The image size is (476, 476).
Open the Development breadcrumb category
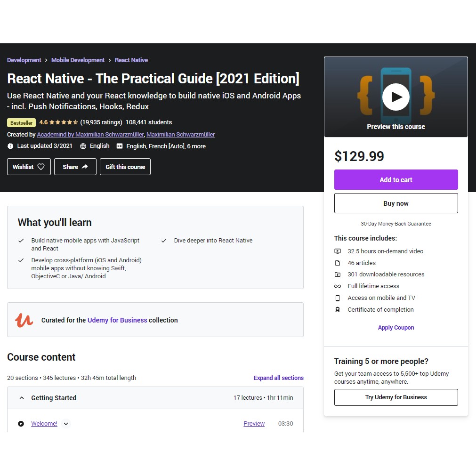pos(24,60)
